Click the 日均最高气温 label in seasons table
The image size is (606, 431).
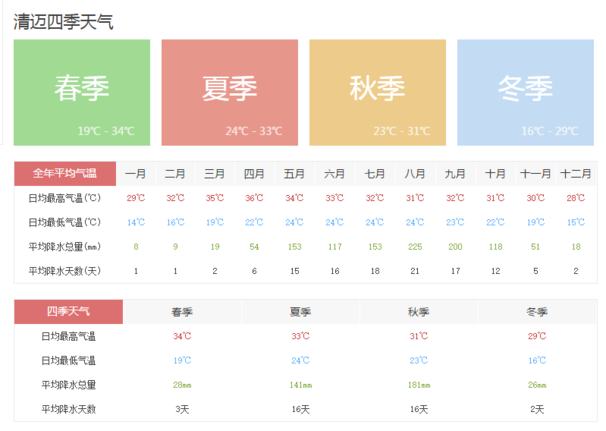pos(68,336)
